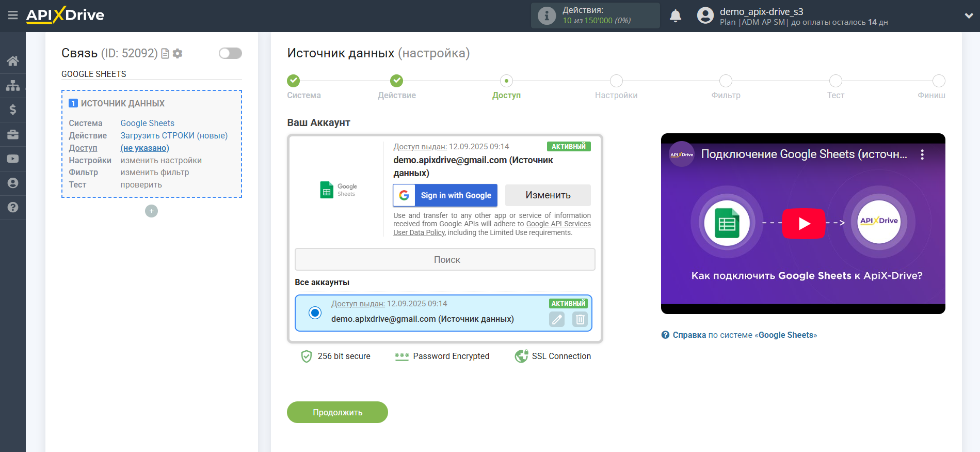Copy connection icon next to ID 52092
This screenshot has width=980, height=452.
point(165,54)
